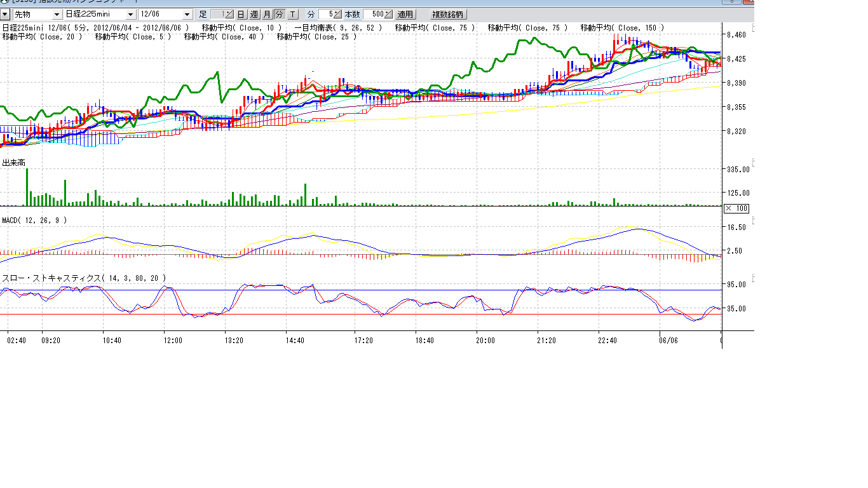Switch chart to 週 (weekly) bars

pos(254,14)
